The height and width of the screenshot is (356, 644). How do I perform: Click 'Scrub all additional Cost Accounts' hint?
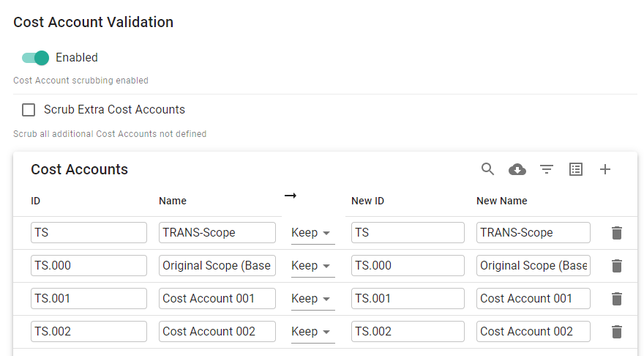pos(110,134)
